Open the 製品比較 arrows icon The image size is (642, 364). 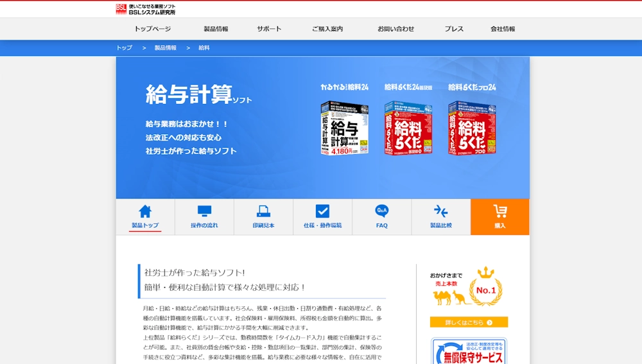440,212
